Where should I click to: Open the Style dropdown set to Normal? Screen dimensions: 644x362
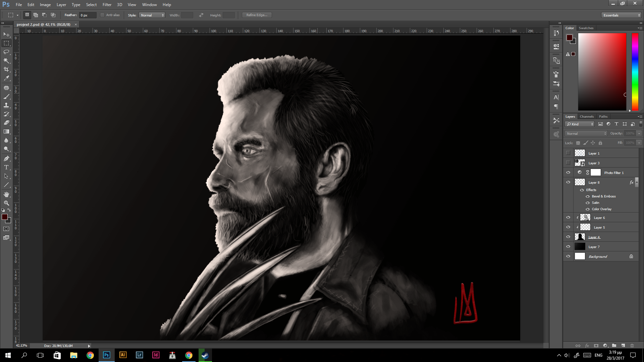[152, 15]
